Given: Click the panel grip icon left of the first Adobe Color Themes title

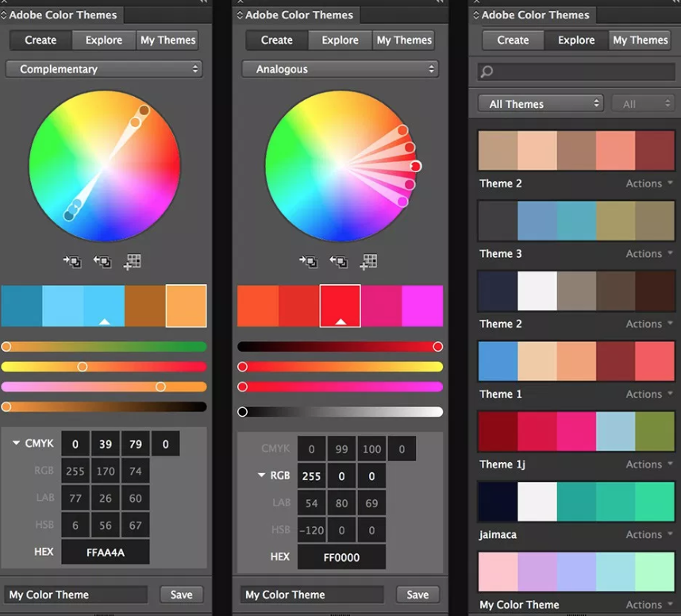Looking at the screenshot, I should [3, 15].
